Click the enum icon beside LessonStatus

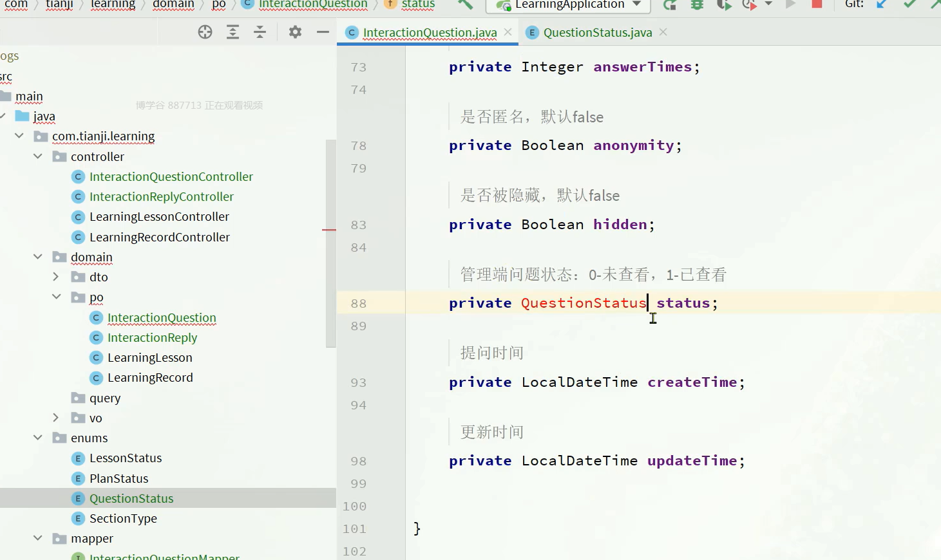[x=78, y=458]
